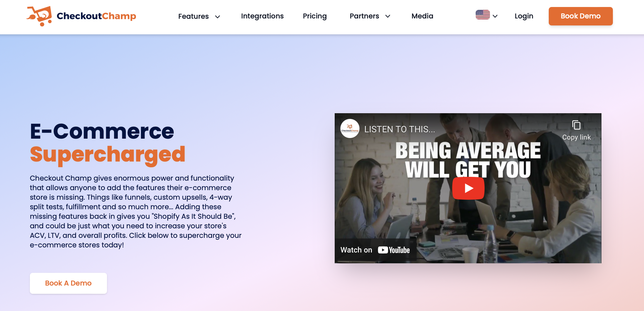Click the YouTube logo in Watch on bar
Viewport: 644px width, 311px height.
tap(394, 250)
